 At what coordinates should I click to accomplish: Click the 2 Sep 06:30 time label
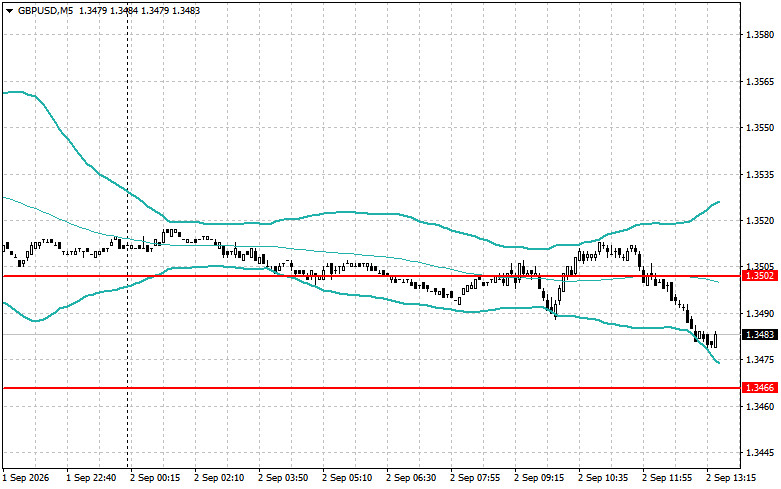tap(411, 478)
